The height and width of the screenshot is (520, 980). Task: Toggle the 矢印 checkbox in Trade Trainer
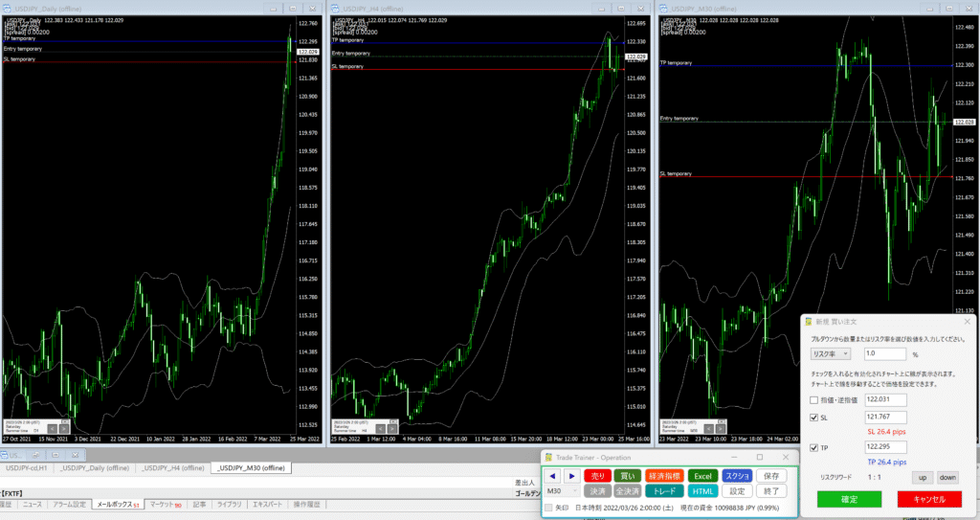click(548, 508)
